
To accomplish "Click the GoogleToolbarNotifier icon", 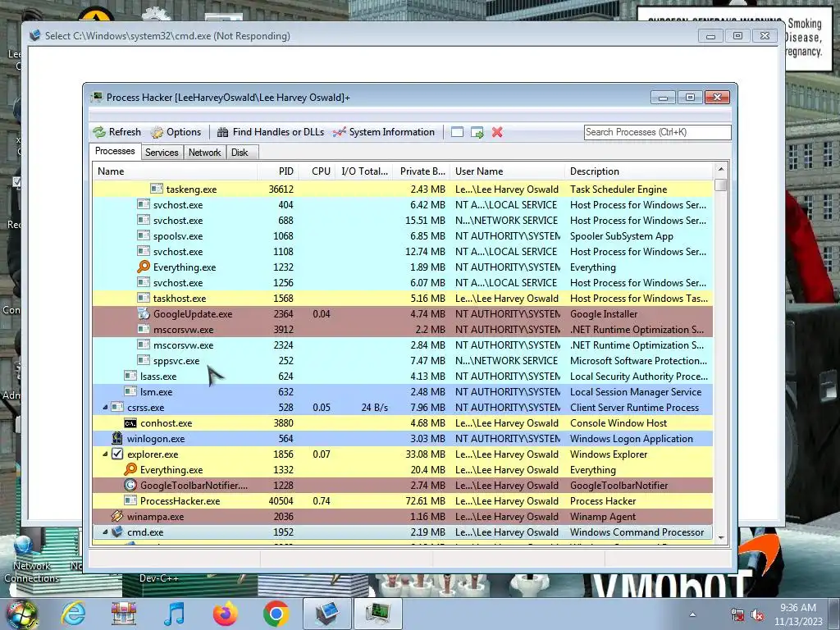I will pos(130,486).
